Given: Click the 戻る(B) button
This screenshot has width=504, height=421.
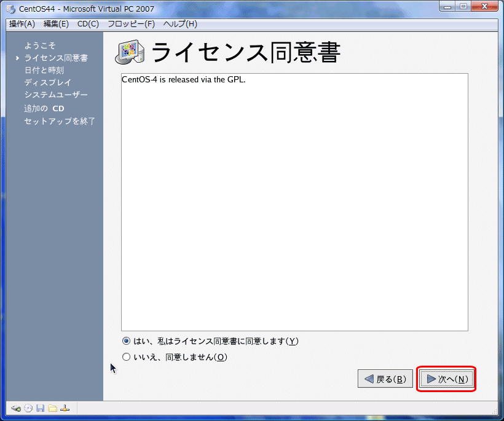Looking at the screenshot, I should coord(385,379).
